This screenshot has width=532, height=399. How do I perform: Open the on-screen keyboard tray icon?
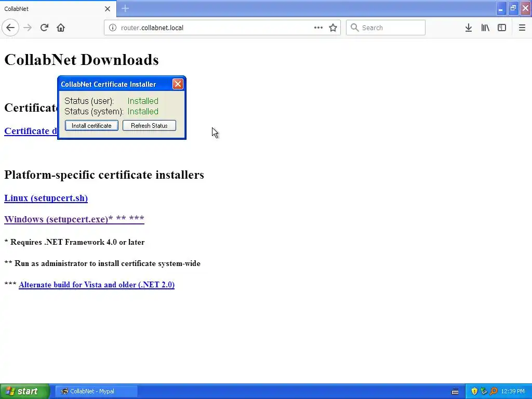point(455,392)
